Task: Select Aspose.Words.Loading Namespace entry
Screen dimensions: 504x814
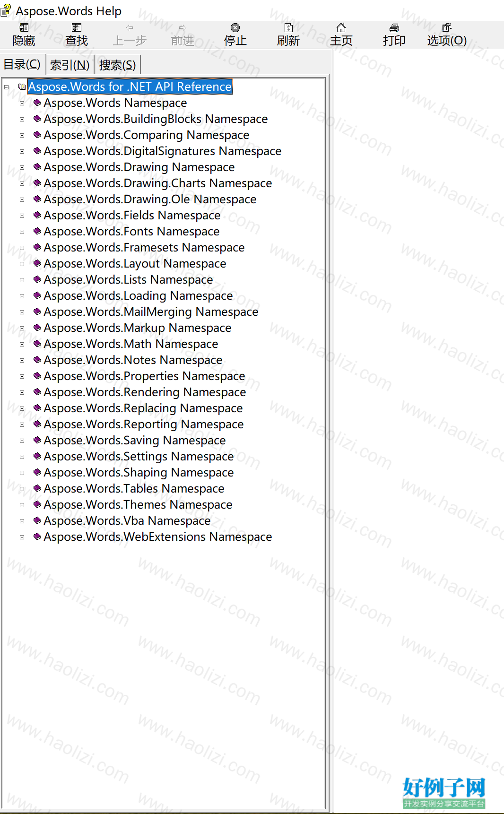Action: click(x=138, y=295)
